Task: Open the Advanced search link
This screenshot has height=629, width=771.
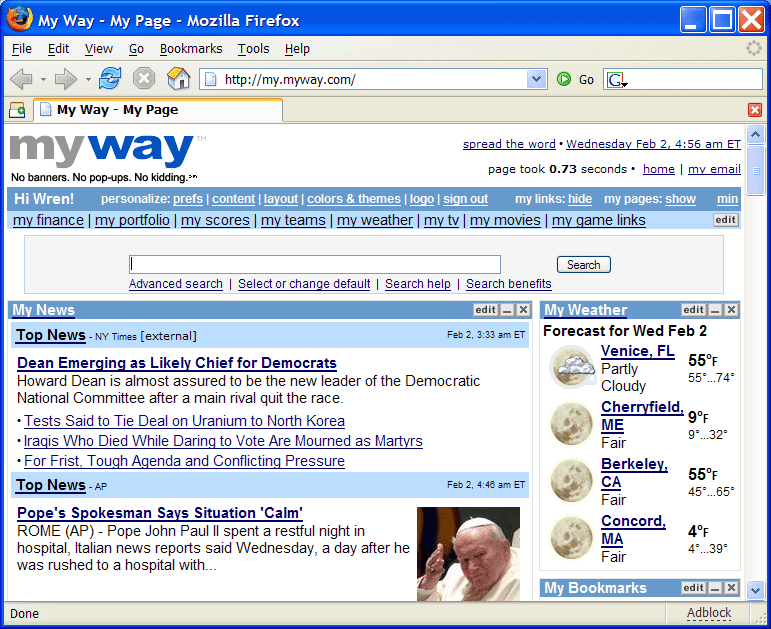Action: 176,284
